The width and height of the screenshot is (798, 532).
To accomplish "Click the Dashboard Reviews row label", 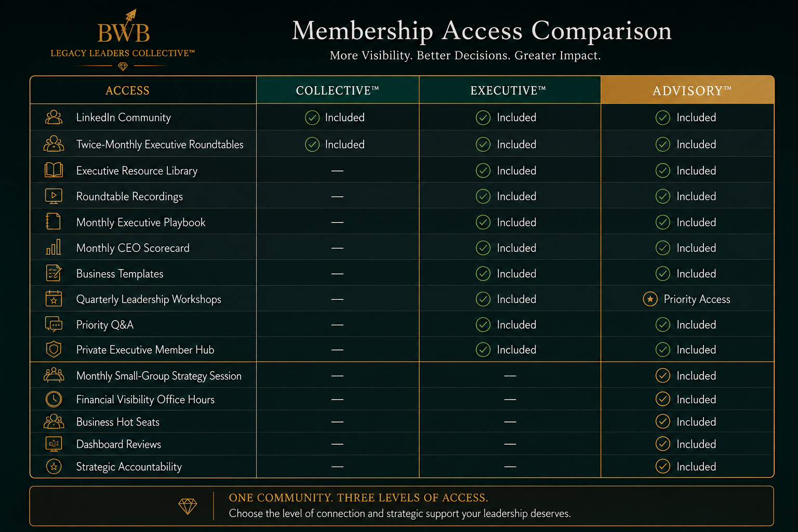I will (x=118, y=444).
